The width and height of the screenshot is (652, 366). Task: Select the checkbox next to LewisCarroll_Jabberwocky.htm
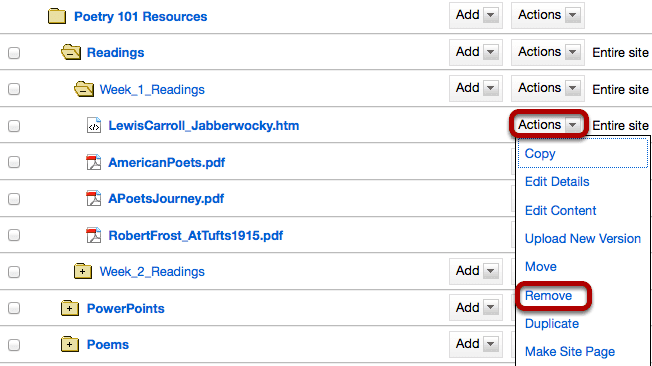14,126
